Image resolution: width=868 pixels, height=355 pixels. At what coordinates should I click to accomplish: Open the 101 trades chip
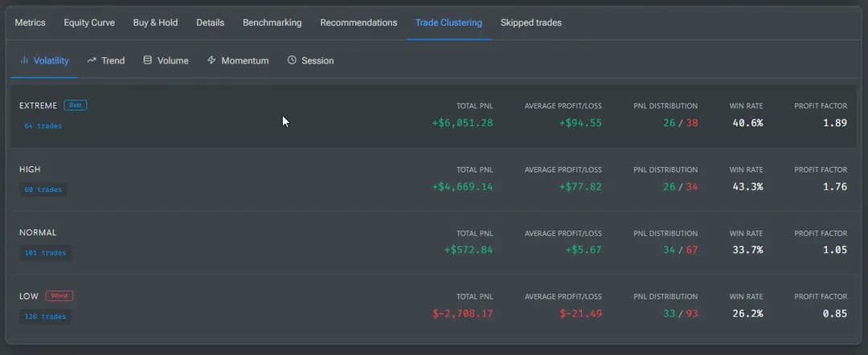coord(45,253)
